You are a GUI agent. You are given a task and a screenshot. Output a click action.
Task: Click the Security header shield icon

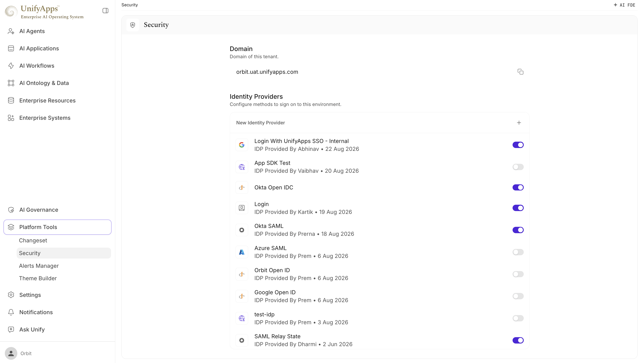tap(133, 25)
